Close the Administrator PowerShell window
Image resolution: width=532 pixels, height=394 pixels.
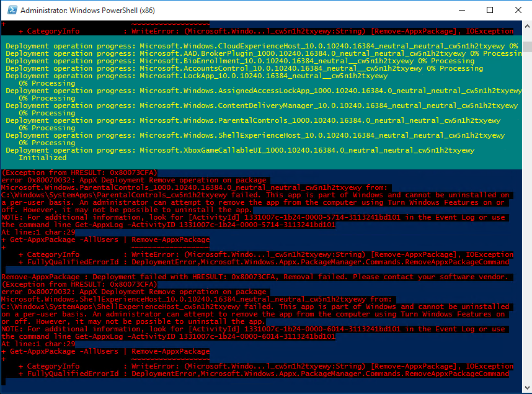click(x=518, y=10)
